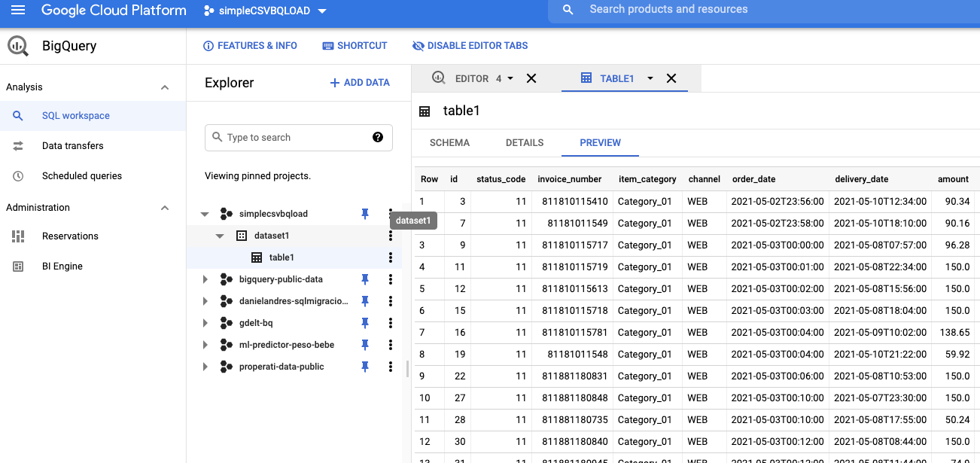Image resolution: width=980 pixels, height=463 pixels.
Task: Click the item_category column header
Action: 647,179
